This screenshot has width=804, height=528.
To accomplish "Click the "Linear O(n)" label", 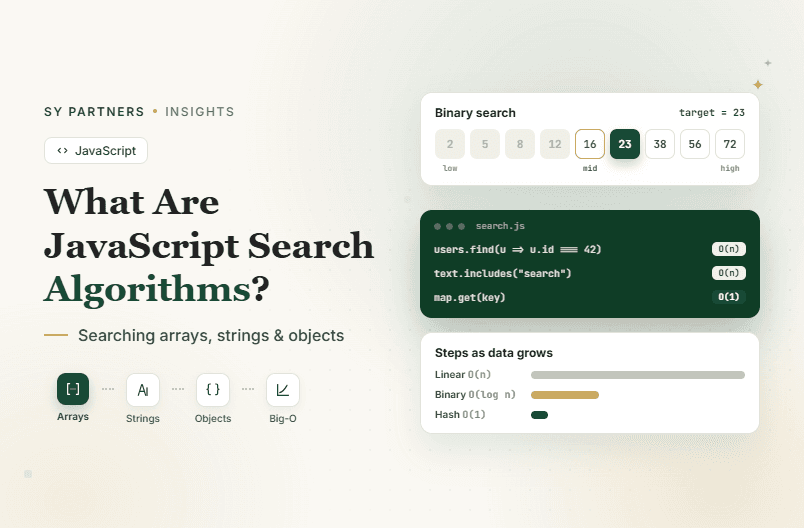I will (463, 375).
